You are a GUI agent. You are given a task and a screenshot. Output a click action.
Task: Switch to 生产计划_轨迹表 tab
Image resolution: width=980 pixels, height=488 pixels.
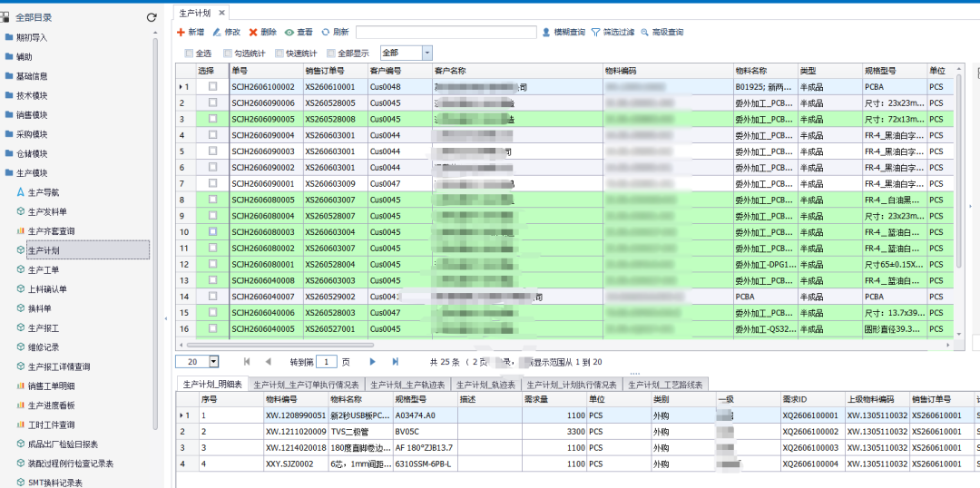tap(486, 385)
